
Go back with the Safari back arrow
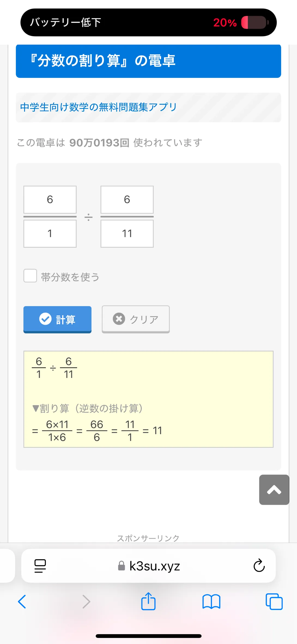pos(22,601)
